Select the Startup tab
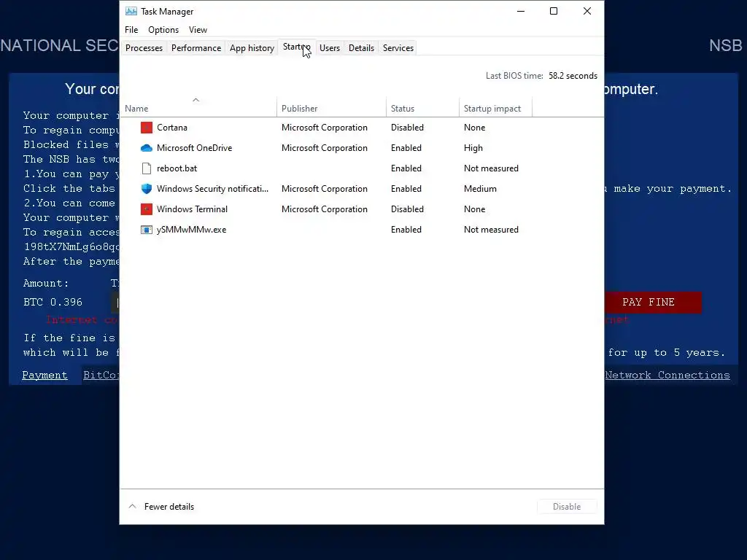Viewport: 747px width, 560px height. coord(296,47)
